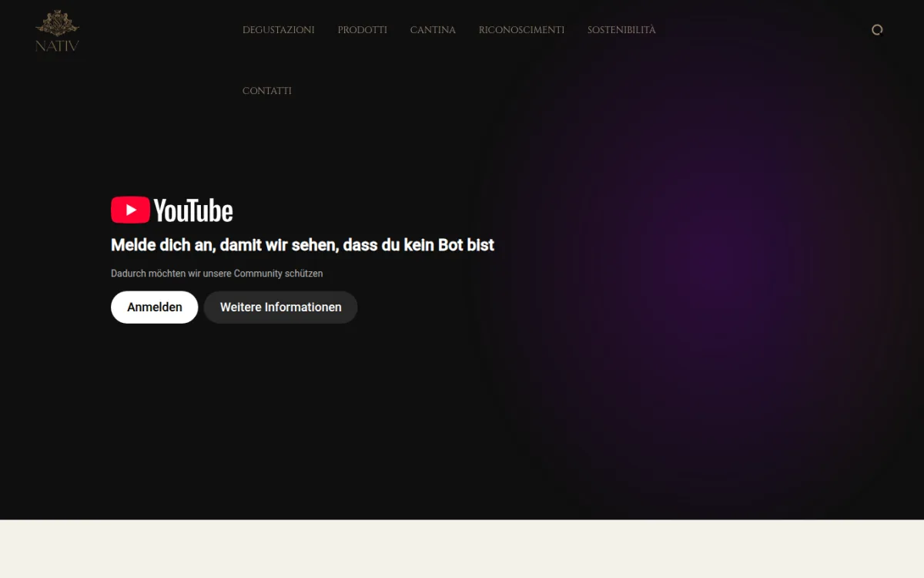Click the heading "Melde dich an, damit wir sehen"
924x578 pixels.
coord(303,245)
